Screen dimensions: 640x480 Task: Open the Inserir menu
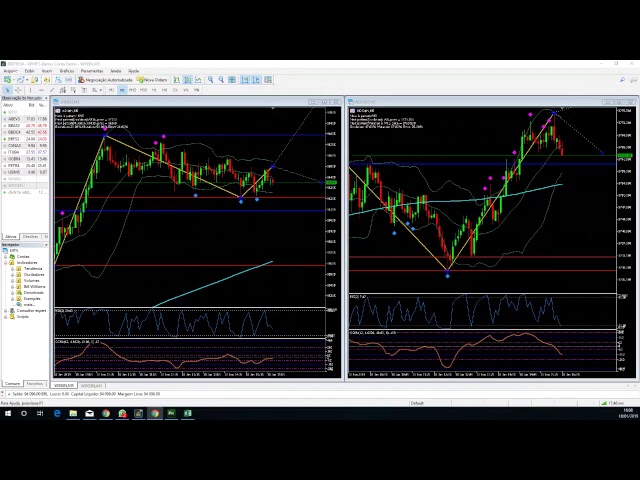pos(47,71)
